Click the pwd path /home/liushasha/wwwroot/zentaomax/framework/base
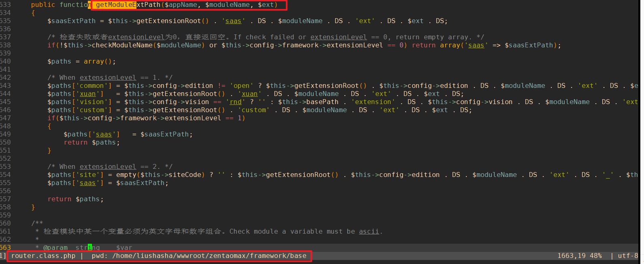The image size is (644, 264). point(209,256)
